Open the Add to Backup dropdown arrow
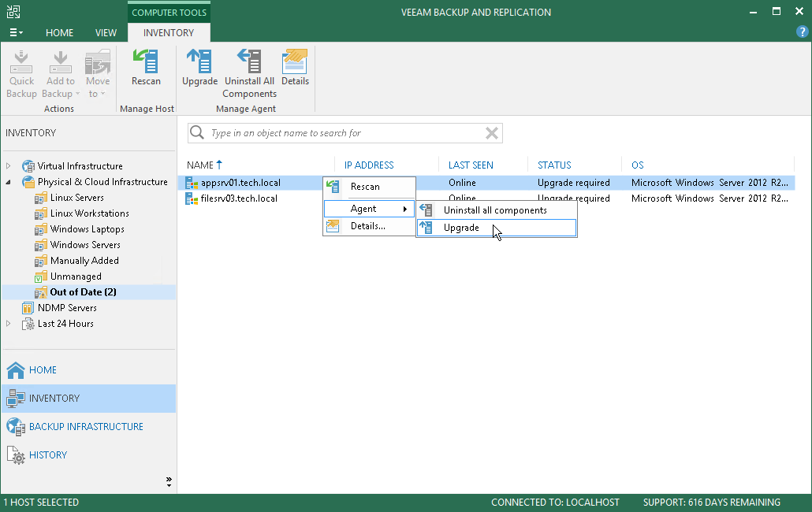 point(78,94)
